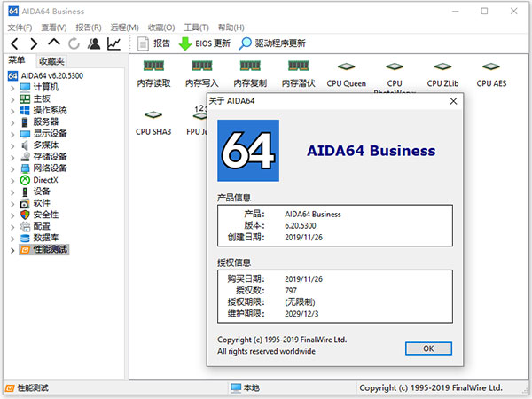Click version 6.20.5300 in About dialog
This screenshot has height=399, width=532.
click(x=301, y=225)
